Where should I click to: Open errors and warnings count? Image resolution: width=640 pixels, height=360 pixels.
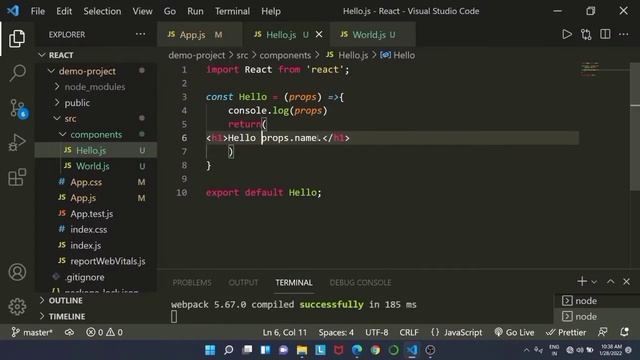pos(104,332)
